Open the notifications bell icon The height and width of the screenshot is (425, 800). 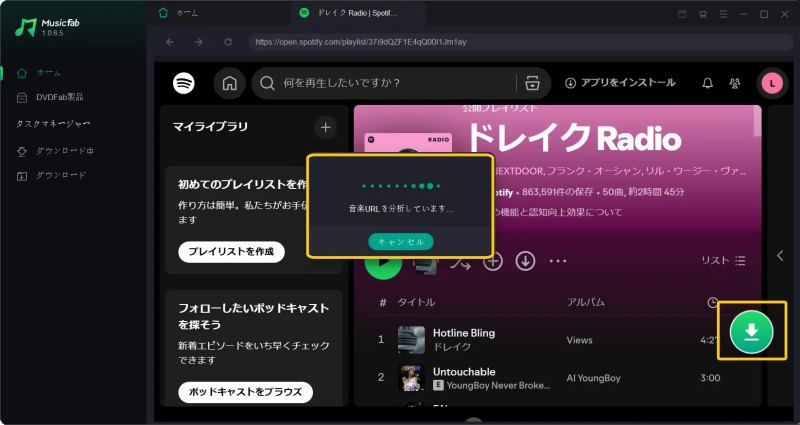coord(707,83)
